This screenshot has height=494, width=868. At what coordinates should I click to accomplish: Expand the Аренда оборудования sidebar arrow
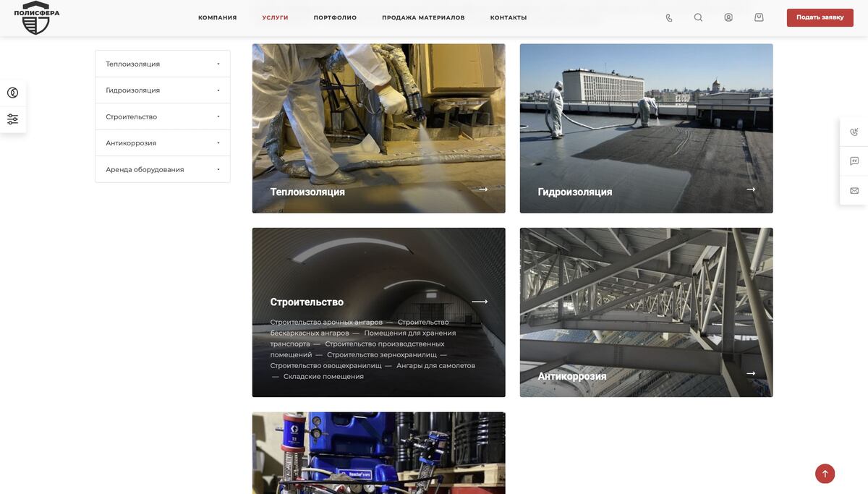218,169
